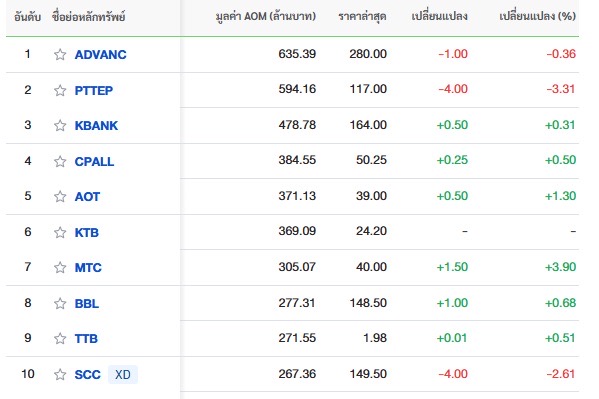Star the SCC stock row
599x399 pixels.
point(60,374)
